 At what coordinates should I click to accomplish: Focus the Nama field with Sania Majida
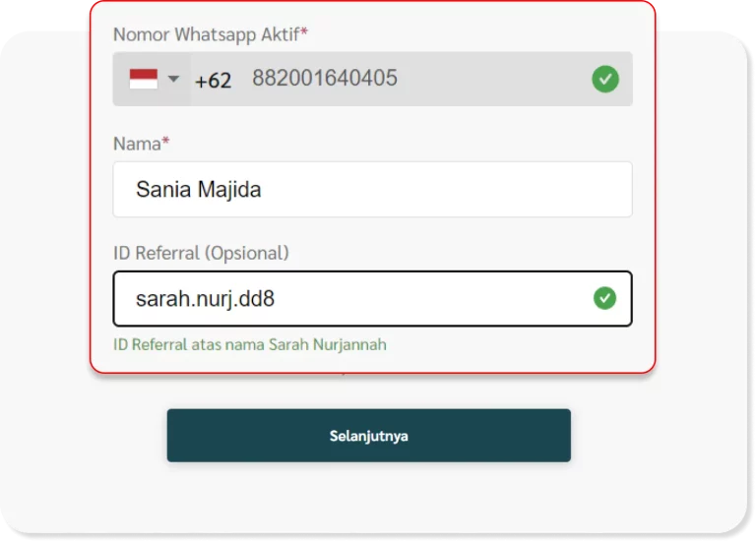click(x=372, y=189)
